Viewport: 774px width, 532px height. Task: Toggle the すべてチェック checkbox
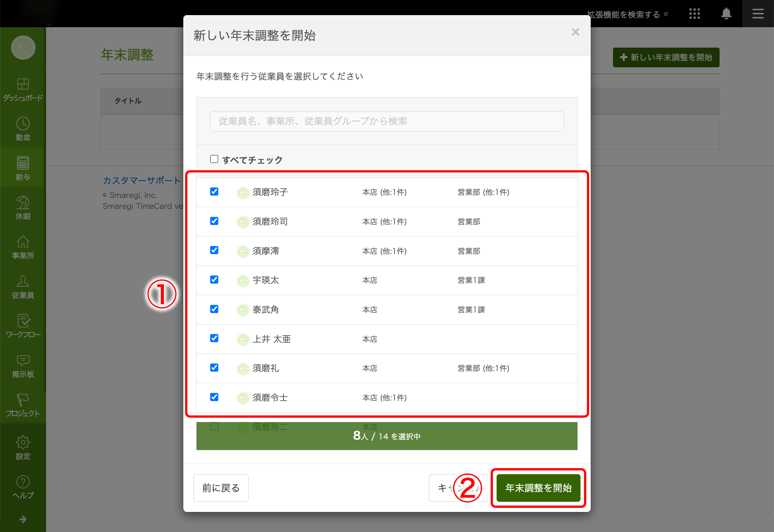(214, 159)
